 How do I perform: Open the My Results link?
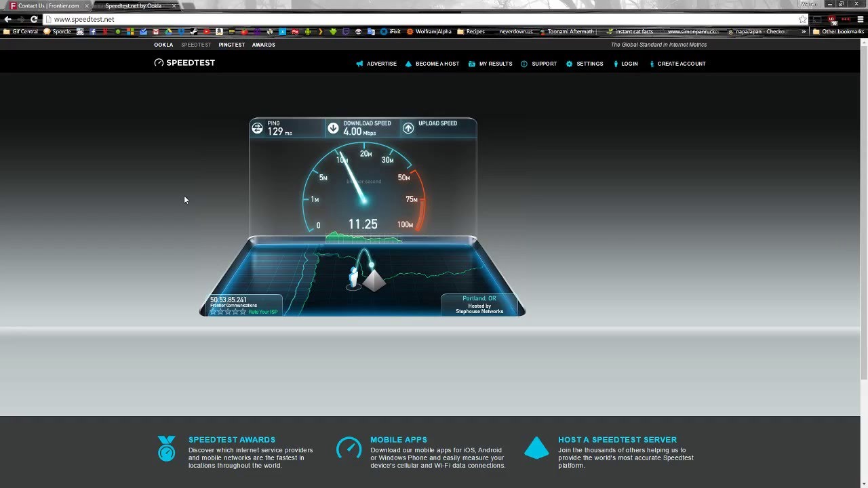[x=490, y=64]
